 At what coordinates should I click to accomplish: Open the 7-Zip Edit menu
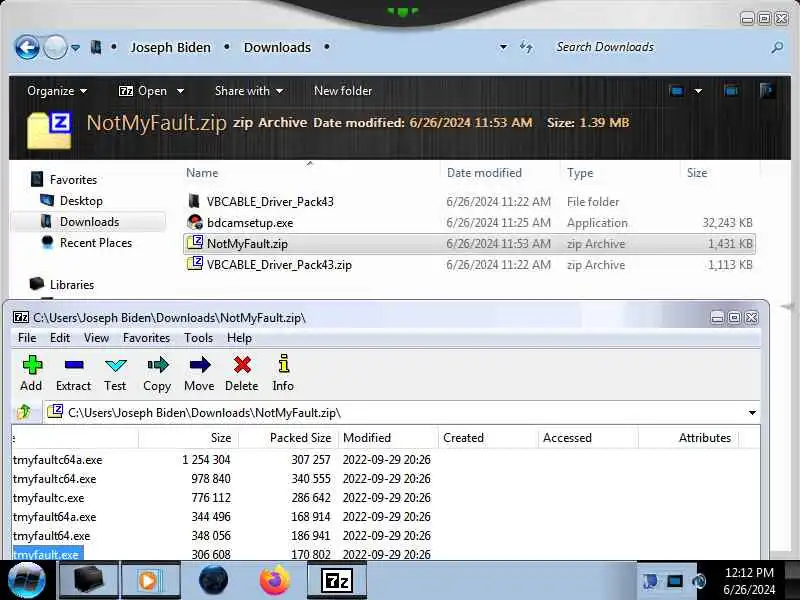point(60,338)
